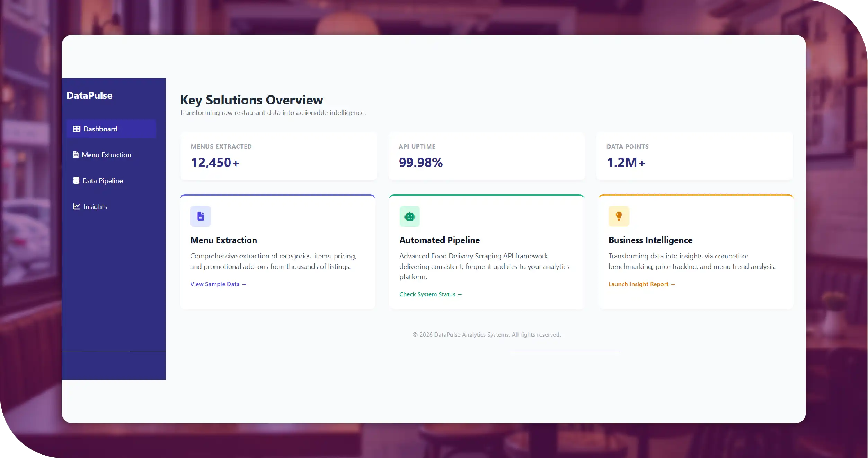Viewport: 868px width, 458px height.
Task: Open Insights from the sidebar
Action: click(111, 207)
